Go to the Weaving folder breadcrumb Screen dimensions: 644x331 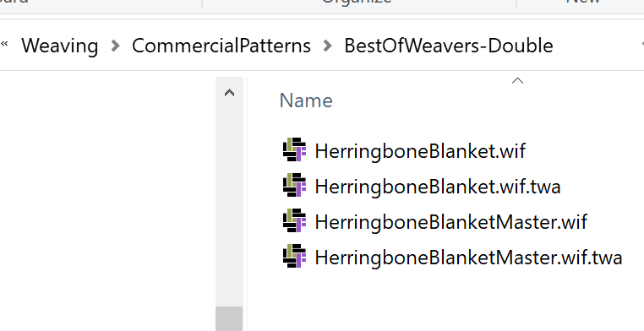click(x=59, y=46)
